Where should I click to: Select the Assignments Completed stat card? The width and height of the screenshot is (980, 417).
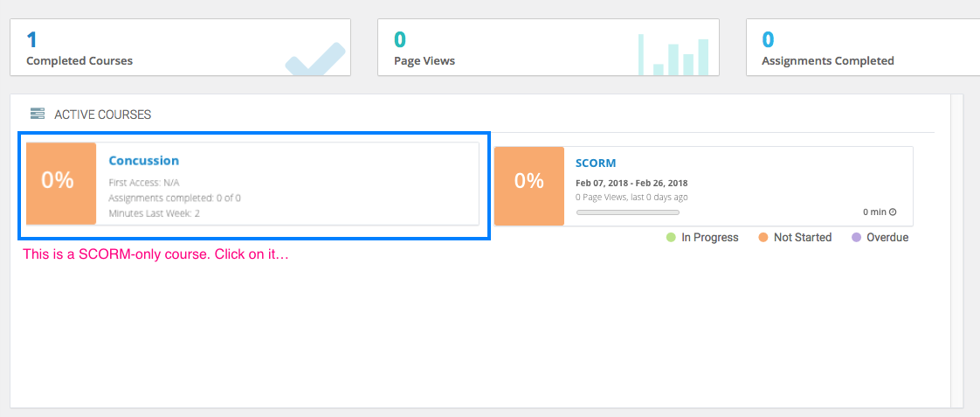(x=865, y=47)
